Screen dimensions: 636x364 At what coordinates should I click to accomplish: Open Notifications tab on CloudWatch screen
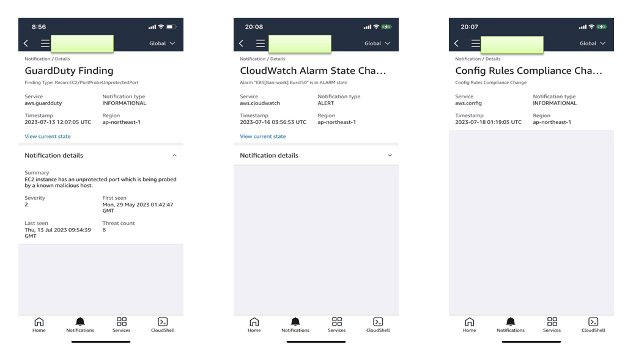click(x=295, y=325)
